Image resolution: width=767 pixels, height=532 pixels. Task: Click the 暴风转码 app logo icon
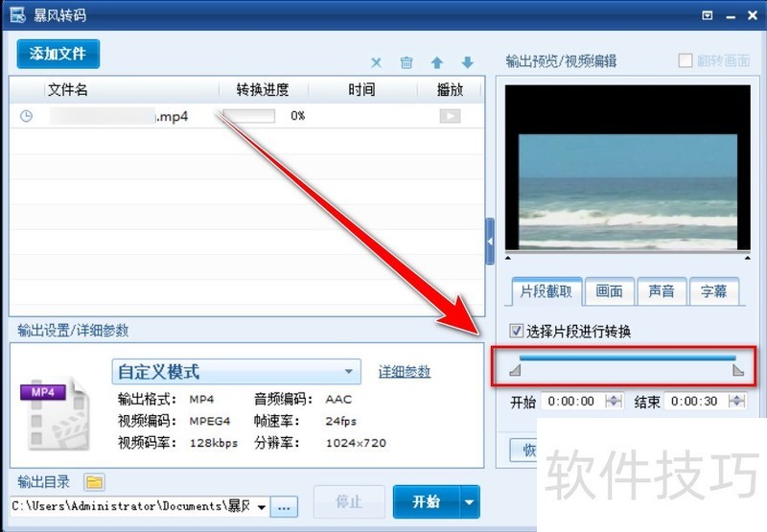17,15
